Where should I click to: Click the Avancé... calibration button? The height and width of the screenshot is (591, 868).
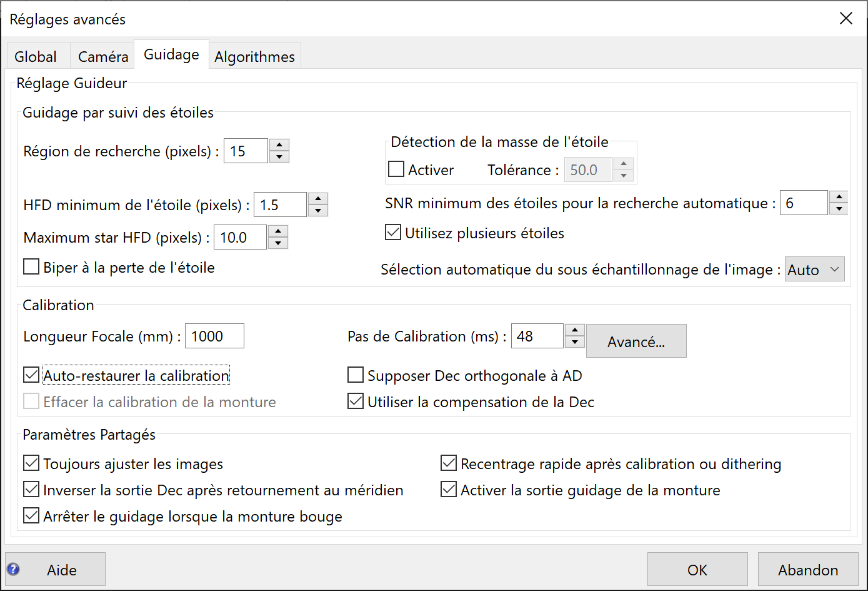tap(636, 341)
